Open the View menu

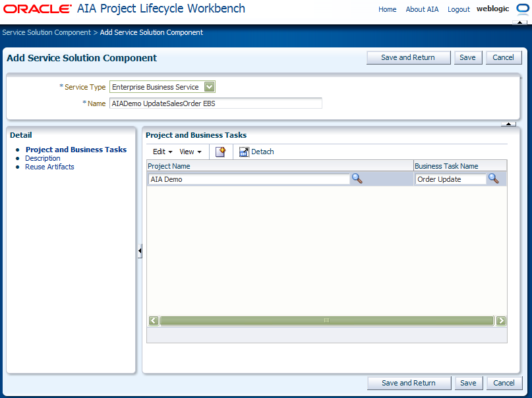[191, 152]
